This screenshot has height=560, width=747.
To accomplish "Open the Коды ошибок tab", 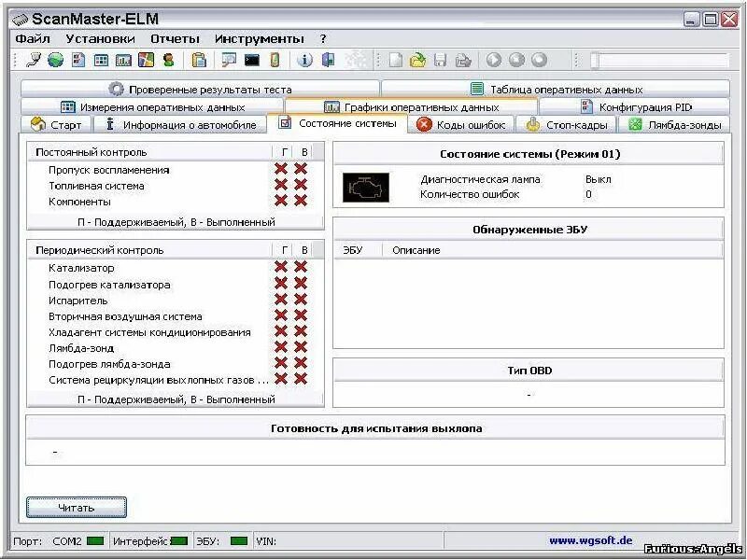I will pyautogui.click(x=460, y=125).
